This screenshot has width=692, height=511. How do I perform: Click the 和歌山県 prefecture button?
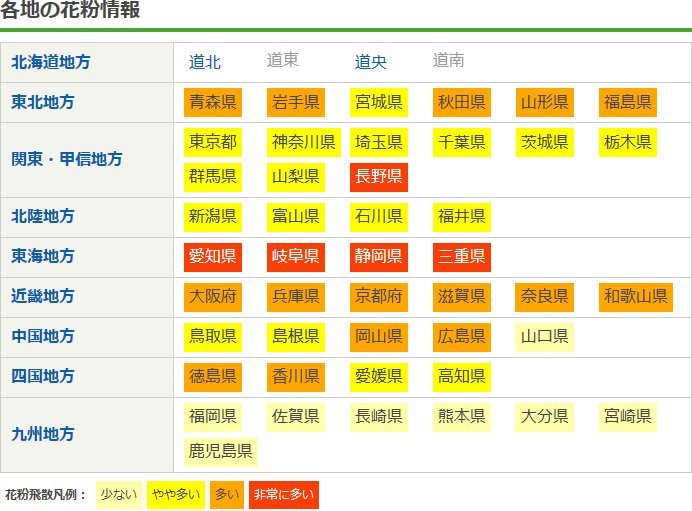pos(635,297)
